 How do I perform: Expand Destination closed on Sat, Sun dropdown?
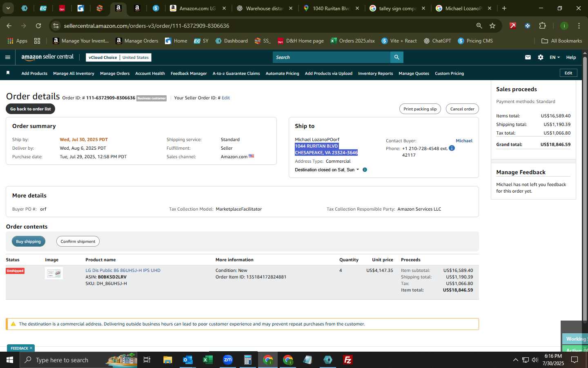click(327, 170)
